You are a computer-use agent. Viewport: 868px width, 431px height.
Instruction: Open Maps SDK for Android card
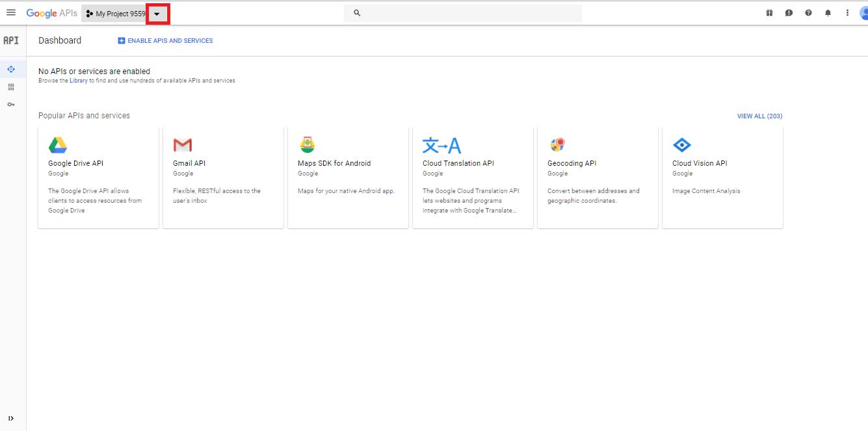coord(349,177)
